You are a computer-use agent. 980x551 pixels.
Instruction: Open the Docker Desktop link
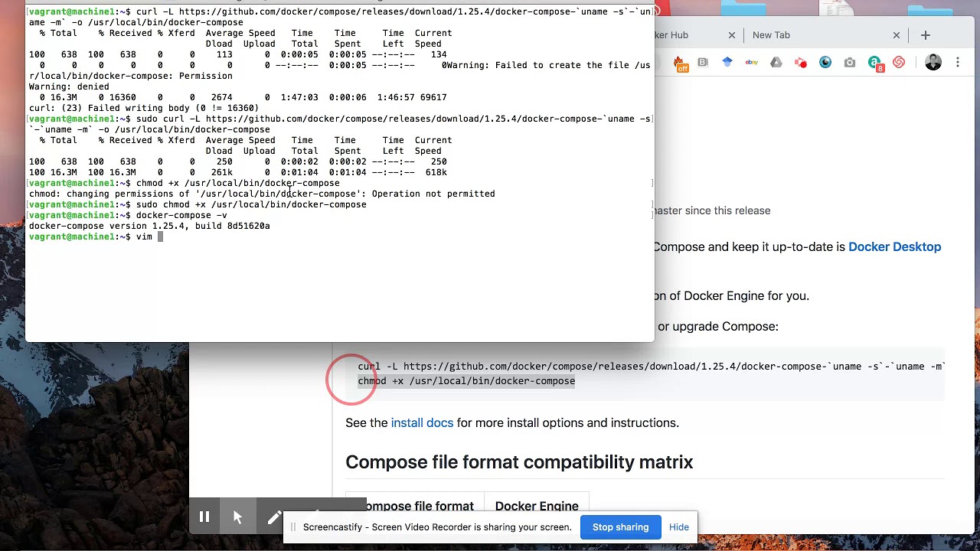pos(894,247)
